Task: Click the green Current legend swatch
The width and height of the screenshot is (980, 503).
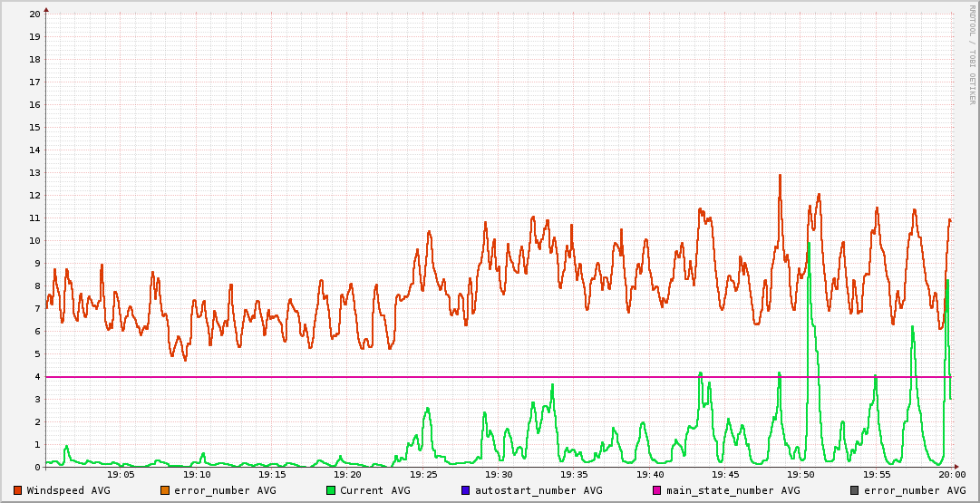Action: 331,490
